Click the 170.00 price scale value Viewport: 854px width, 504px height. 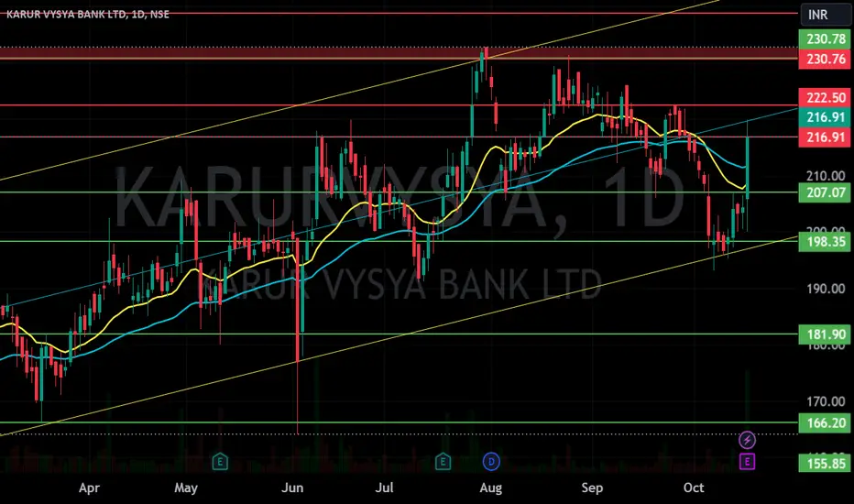(x=826, y=401)
